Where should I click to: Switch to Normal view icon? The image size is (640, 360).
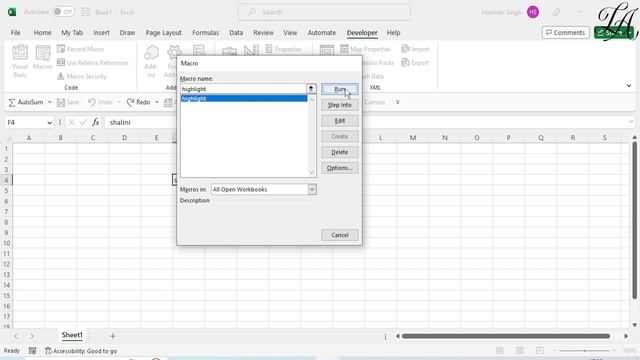point(500,350)
